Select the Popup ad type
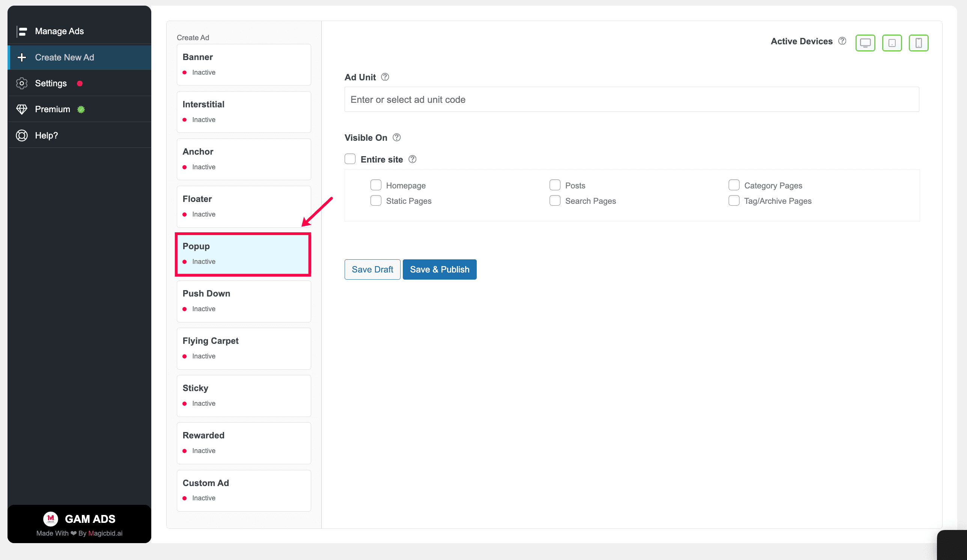The height and width of the screenshot is (560, 967). tap(243, 254)
